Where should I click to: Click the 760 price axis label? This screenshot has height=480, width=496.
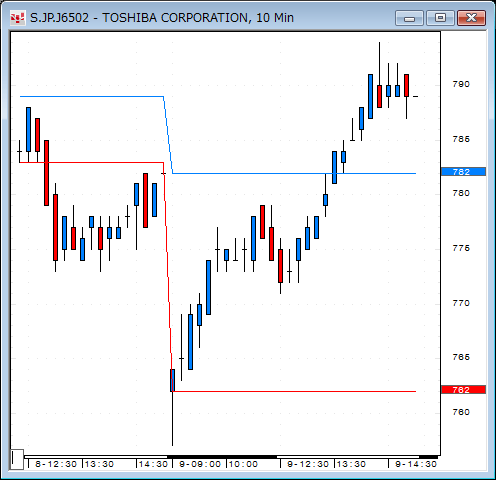(461, 412)
